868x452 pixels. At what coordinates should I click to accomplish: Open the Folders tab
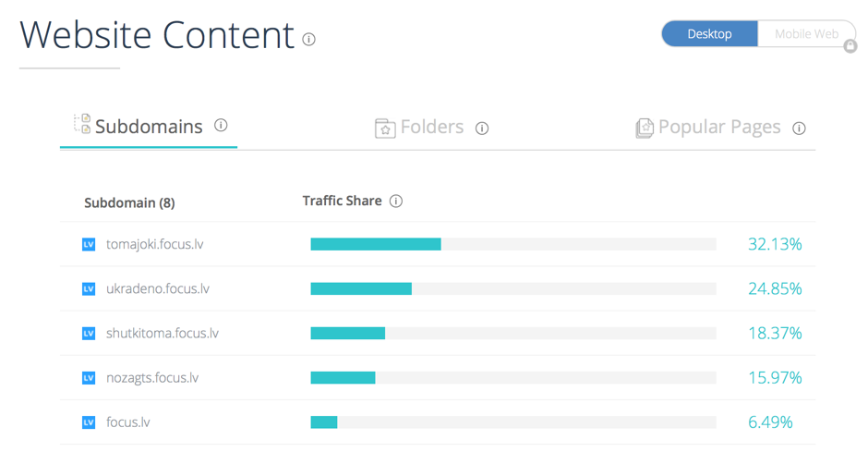pyautogui.click(x=431, y=128)
